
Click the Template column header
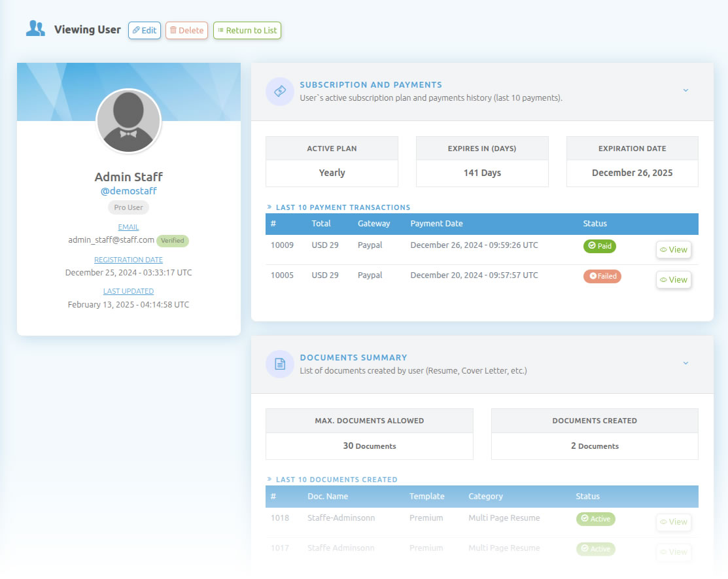(426, 497)
